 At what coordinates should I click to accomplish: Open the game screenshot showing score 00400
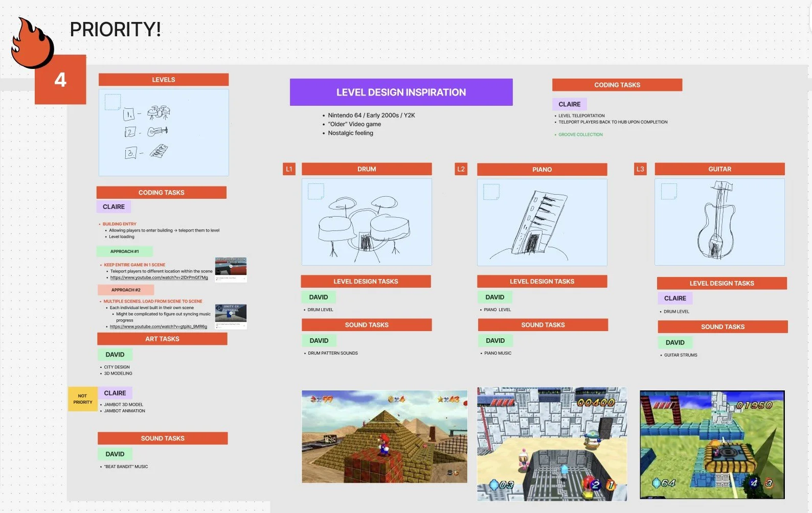pyautogui.click(x=552, y=444)
